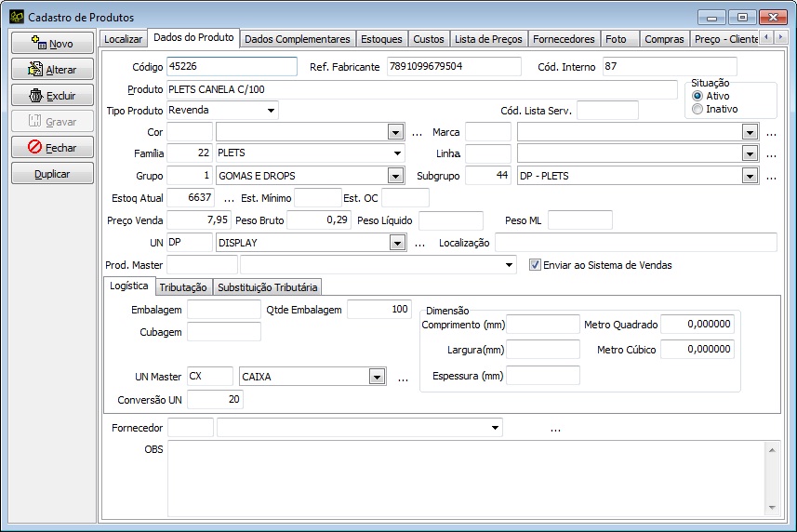The height and width of the screenshot is (532, 797).
Task: Click the Excluir trash icon button
Action: pyautogui.click(x=36, y=95)
